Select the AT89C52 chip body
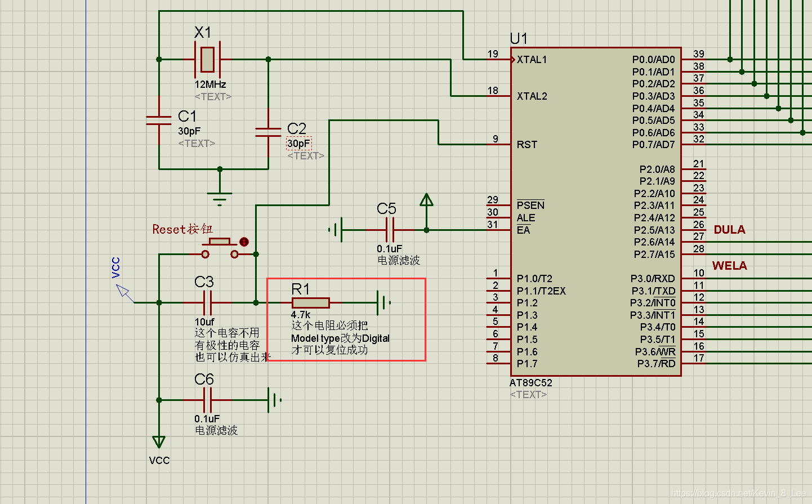812x504 pixels. tap(596, 211)
